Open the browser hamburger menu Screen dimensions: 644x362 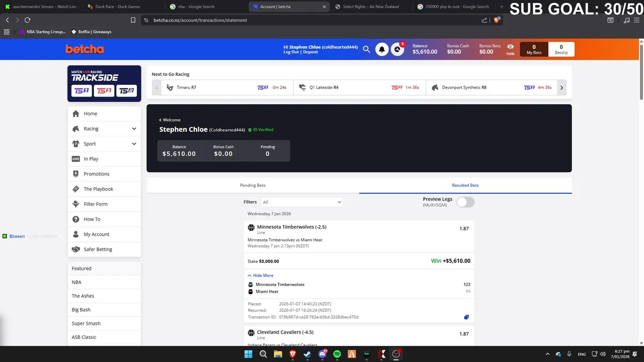(x=637, y=20)
